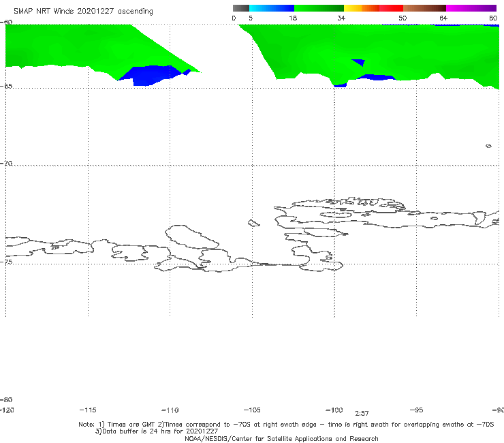Screen dimensions: 504x443
Task: Click the longitude label '-120'
Action: tap(7, 410)
